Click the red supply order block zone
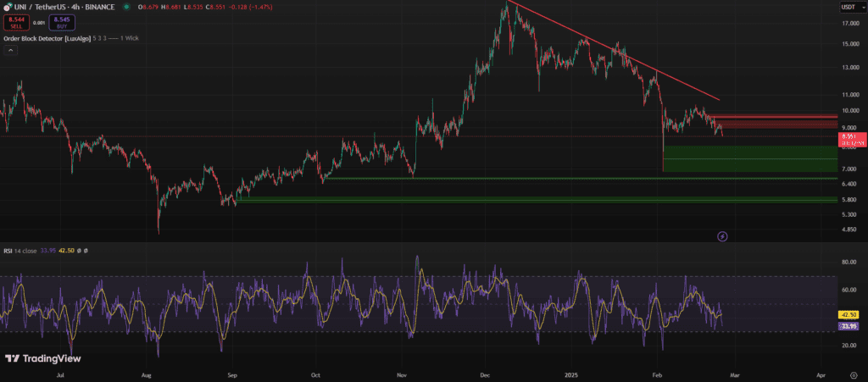The height and width of the screenshot is (382, 868). [x=773, y=121]
